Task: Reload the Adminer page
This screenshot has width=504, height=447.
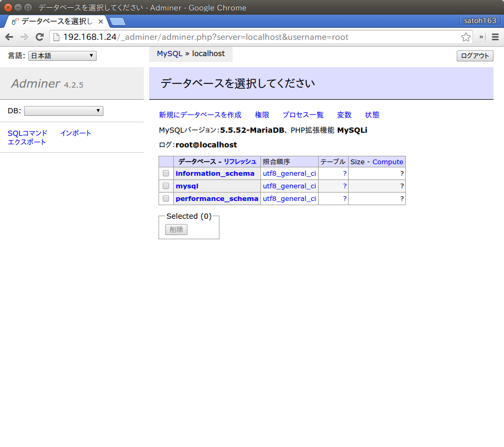Action: (x=39, y=37)
